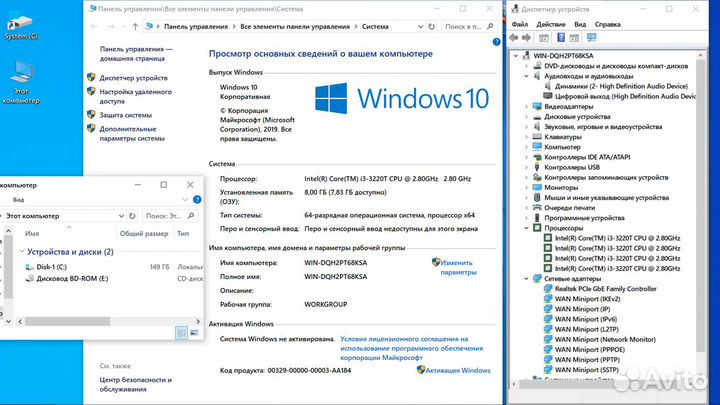The image size is (720, 405).
Task: Click the help question mark in System window
Action: [496, 42]
